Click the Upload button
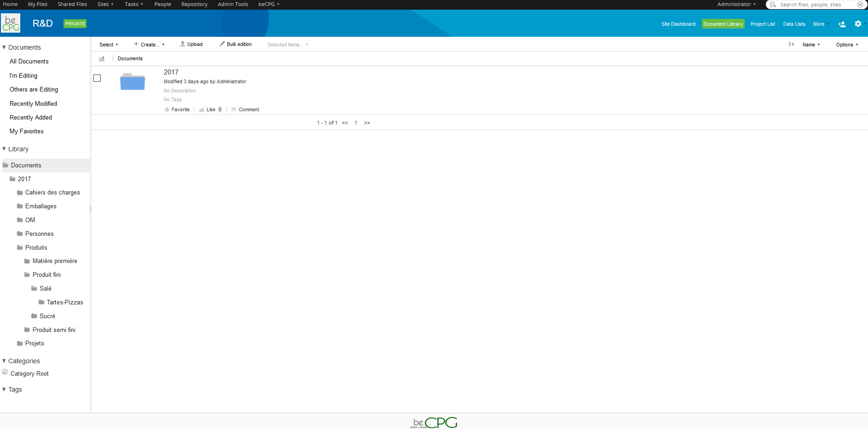 pyautogui.click(x=191, y=44)
